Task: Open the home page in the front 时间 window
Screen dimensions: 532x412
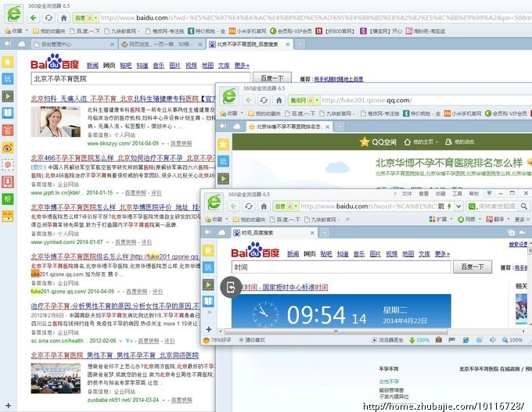Action: pos(264,206)
